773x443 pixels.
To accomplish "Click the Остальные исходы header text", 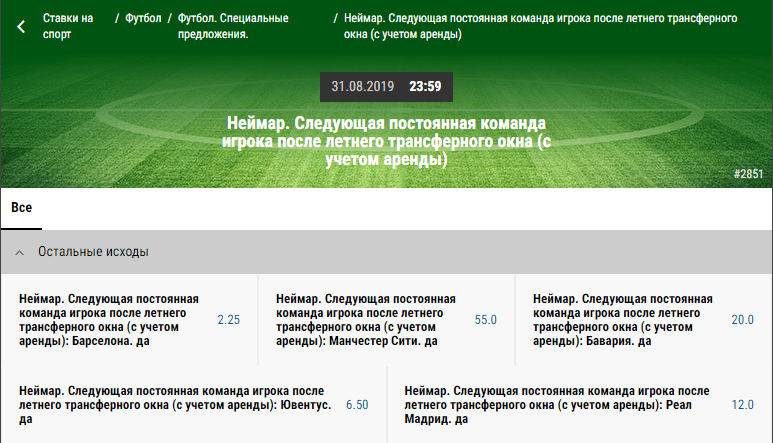I will coord(93,251).
